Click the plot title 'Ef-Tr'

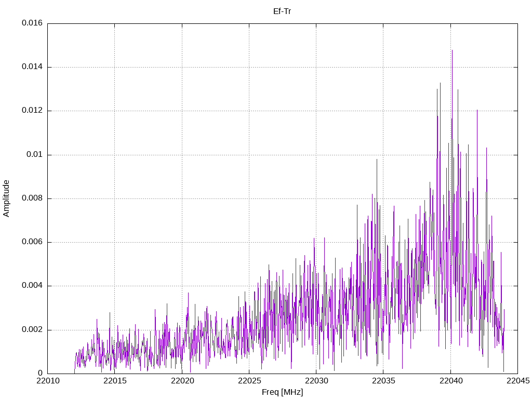[x=282, y=11]
